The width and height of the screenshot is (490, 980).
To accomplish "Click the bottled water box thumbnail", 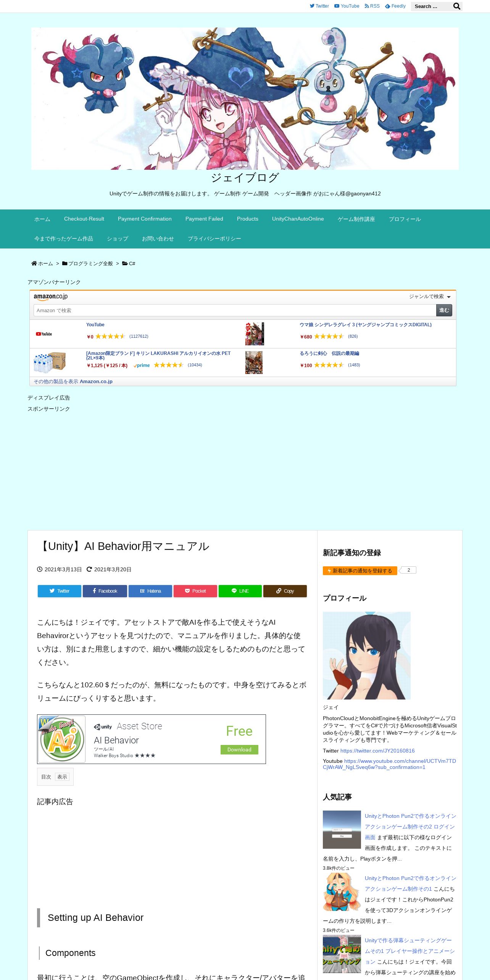I will [50, 362].
